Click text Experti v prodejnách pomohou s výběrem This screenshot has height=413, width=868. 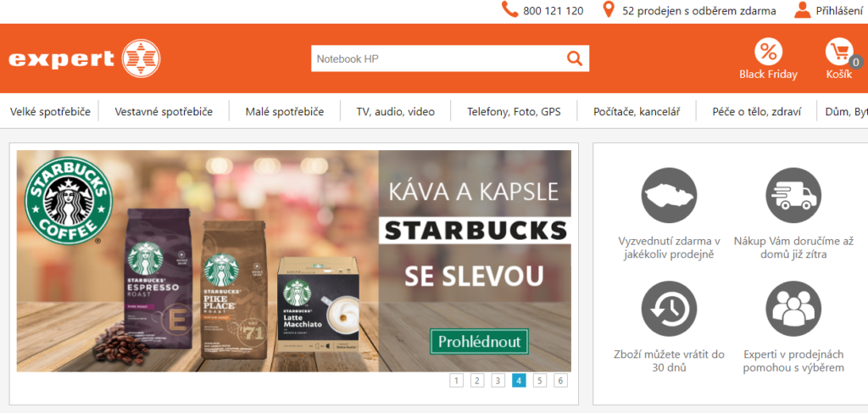click(x=793, y=361)
